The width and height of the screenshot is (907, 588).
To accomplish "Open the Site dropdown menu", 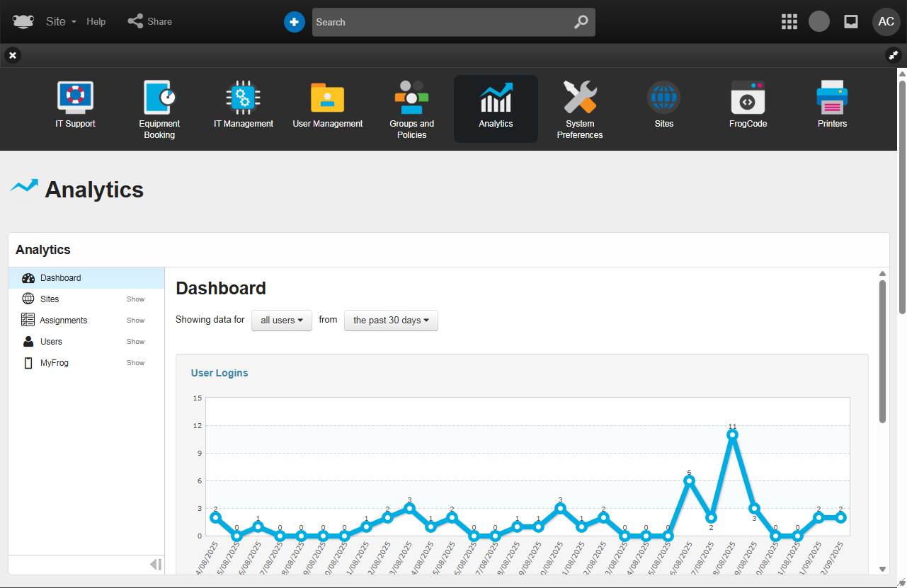I will click(61, 22).
